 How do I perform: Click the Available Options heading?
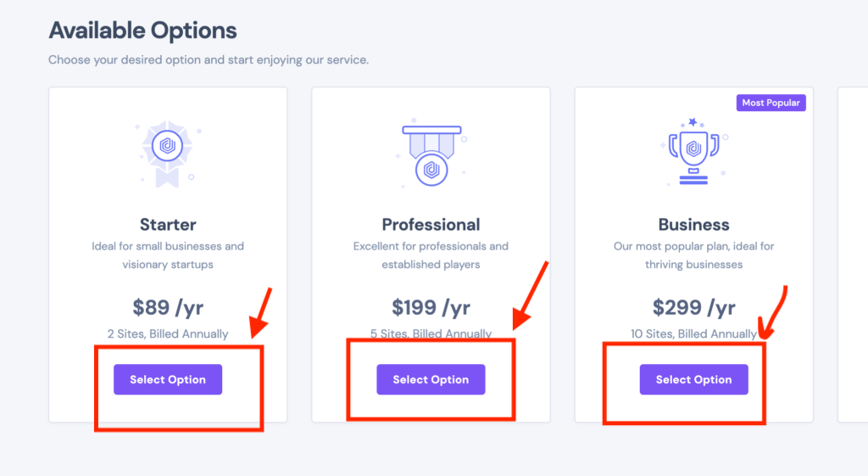point(142,31)
